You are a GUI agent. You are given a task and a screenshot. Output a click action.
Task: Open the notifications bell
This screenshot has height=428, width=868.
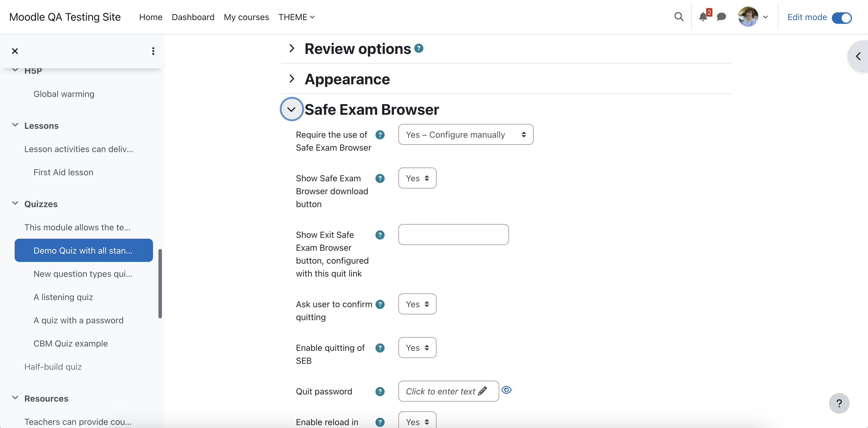click(x=703, y=17)
